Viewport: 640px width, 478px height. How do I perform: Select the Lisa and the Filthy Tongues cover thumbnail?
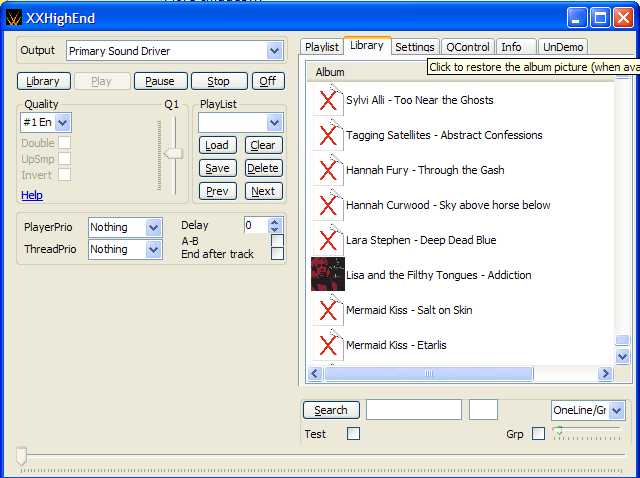(328, 274)
